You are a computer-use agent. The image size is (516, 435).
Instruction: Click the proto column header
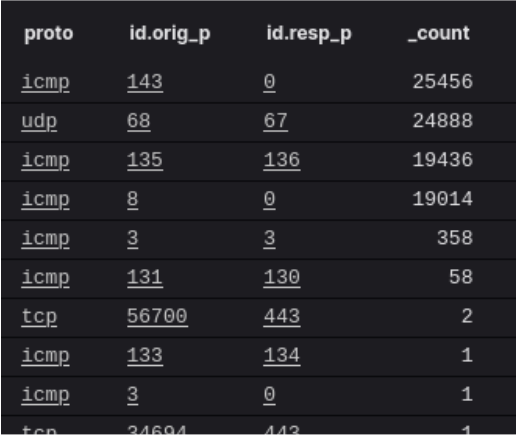(49, 34)
